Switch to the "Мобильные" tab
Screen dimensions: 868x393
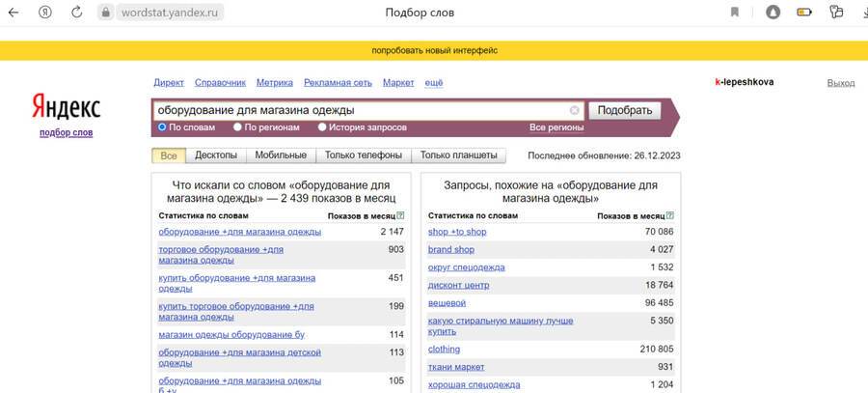281,155
